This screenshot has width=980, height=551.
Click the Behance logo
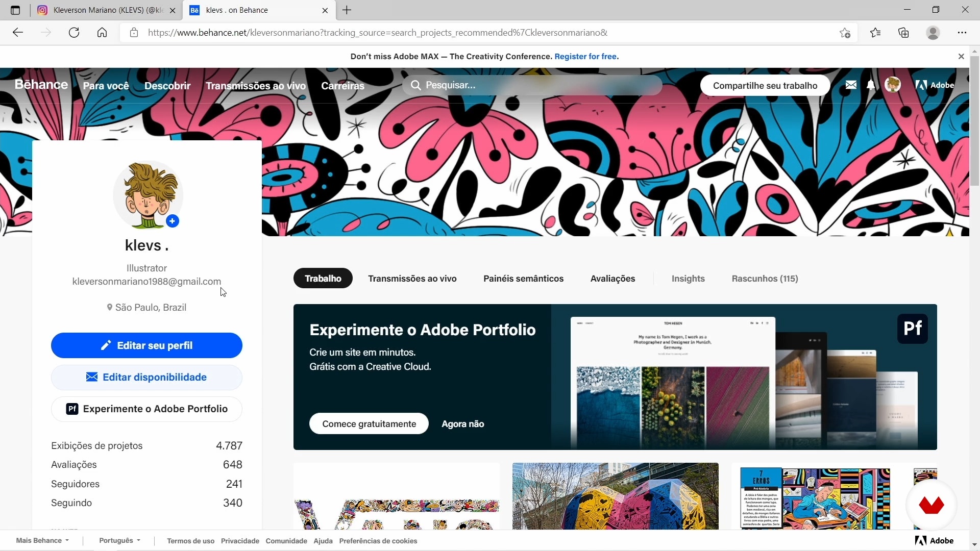pyautogui.click(x=41, y=85)
